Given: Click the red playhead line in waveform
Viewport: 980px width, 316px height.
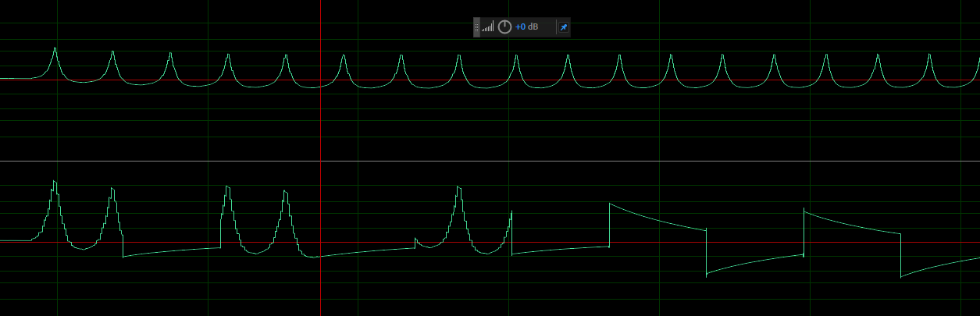Looking at the screenshot, I should pyautogui.click(x=320, y=158).
